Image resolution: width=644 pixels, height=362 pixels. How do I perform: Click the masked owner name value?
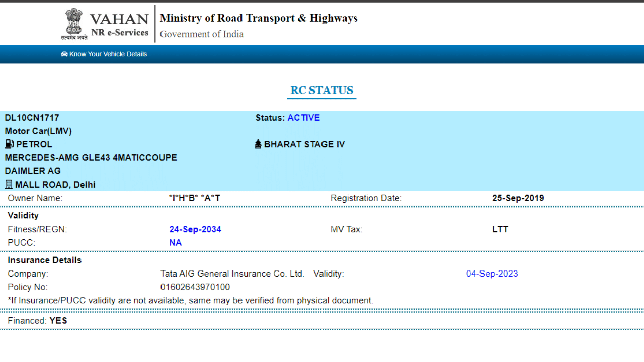tap(194, 198)
